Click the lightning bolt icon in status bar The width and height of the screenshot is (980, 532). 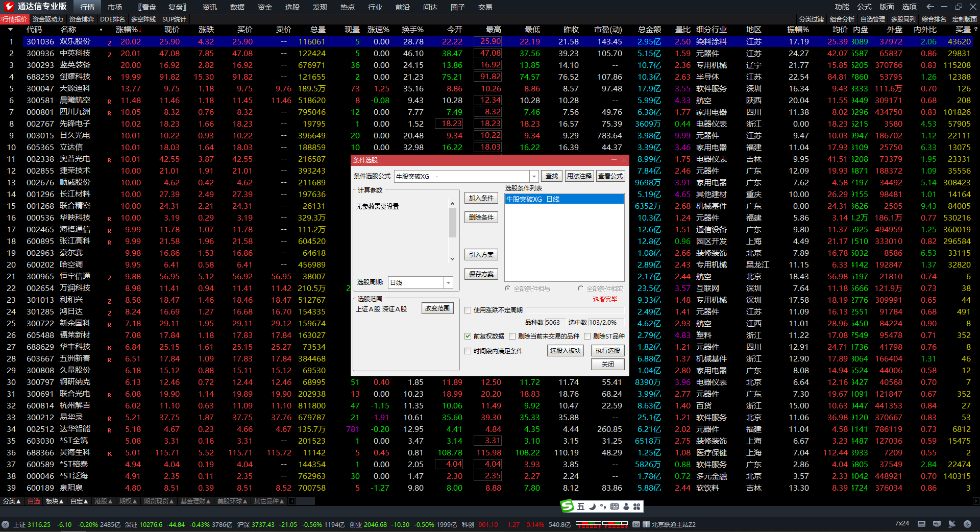[967, 524]
